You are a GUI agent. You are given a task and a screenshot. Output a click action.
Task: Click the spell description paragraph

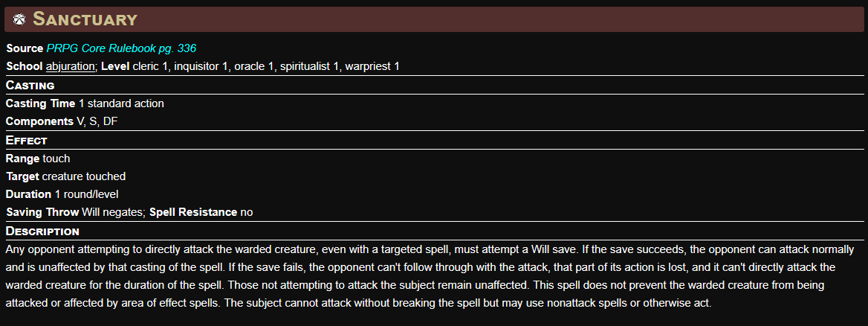pyautogui.click(x=431, y=276)
